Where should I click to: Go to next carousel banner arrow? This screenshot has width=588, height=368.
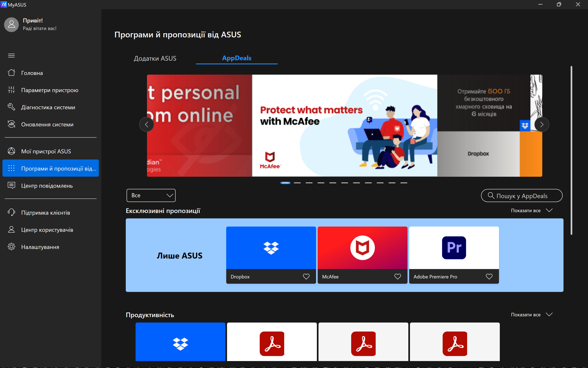click(541, 125)
